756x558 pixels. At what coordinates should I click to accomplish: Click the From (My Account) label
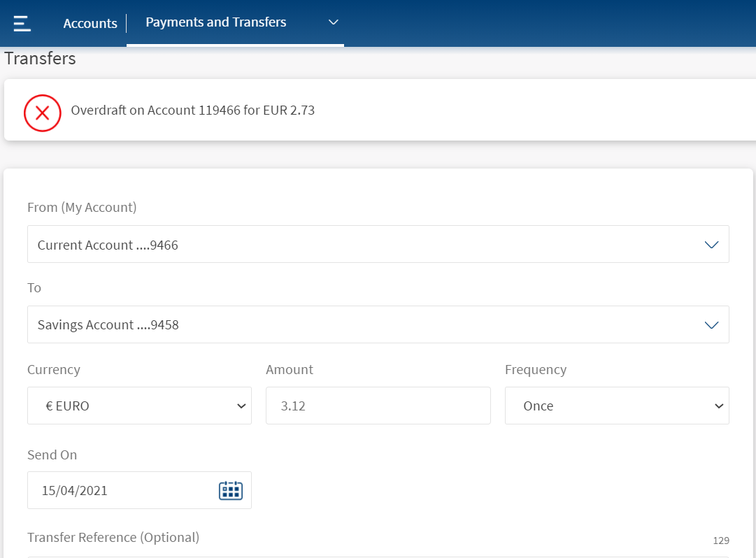[x=82, y=207]
